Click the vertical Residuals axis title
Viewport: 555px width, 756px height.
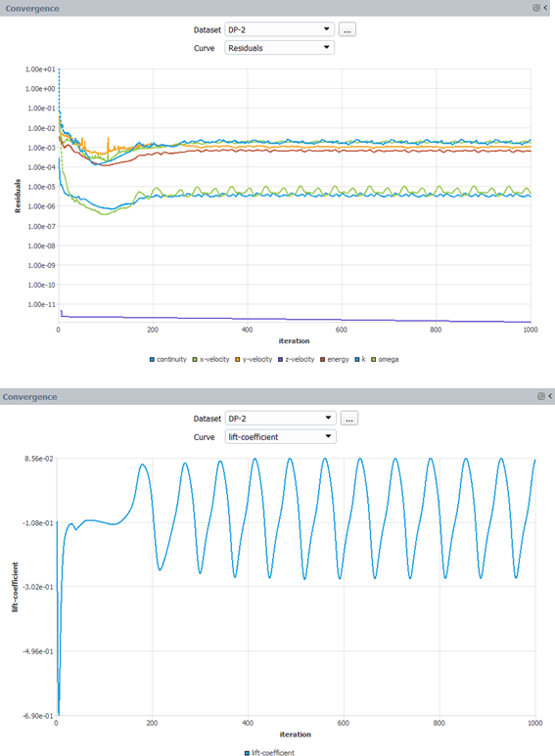click(x=18, y=196)
